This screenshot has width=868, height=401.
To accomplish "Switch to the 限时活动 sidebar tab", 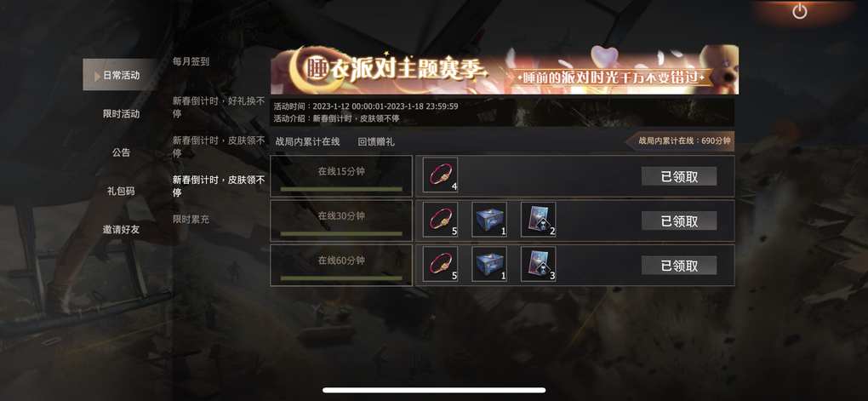I will point(121,113).
